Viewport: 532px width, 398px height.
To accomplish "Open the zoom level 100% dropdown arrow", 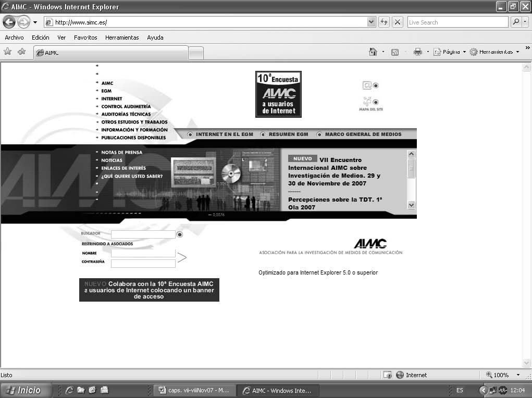I will coord(518,375).
